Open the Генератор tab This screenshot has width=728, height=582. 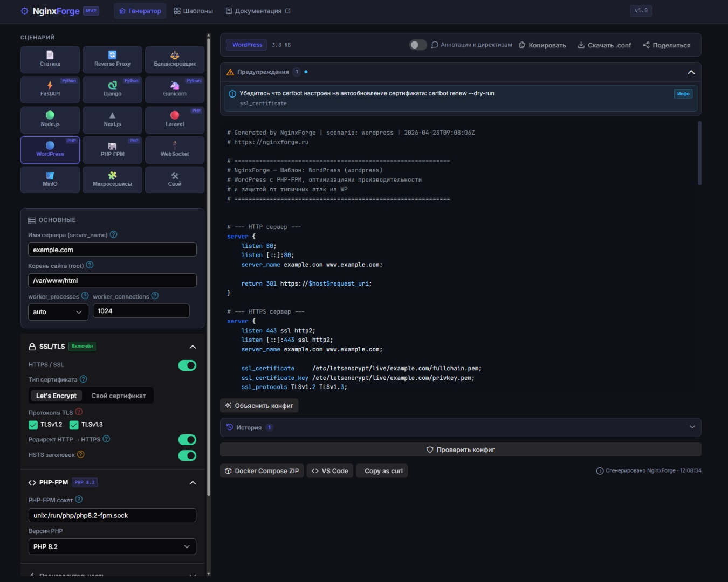[x=140, y=11]
